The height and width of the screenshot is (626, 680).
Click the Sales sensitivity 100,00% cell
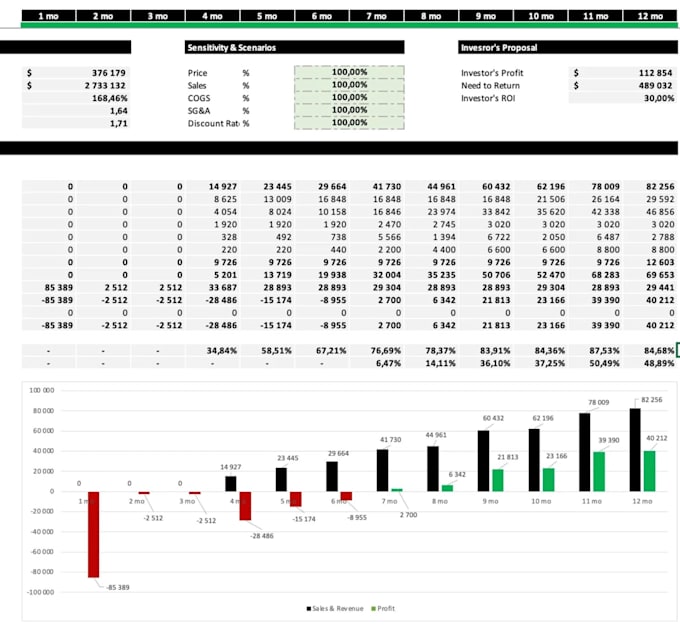click(349, 85)
